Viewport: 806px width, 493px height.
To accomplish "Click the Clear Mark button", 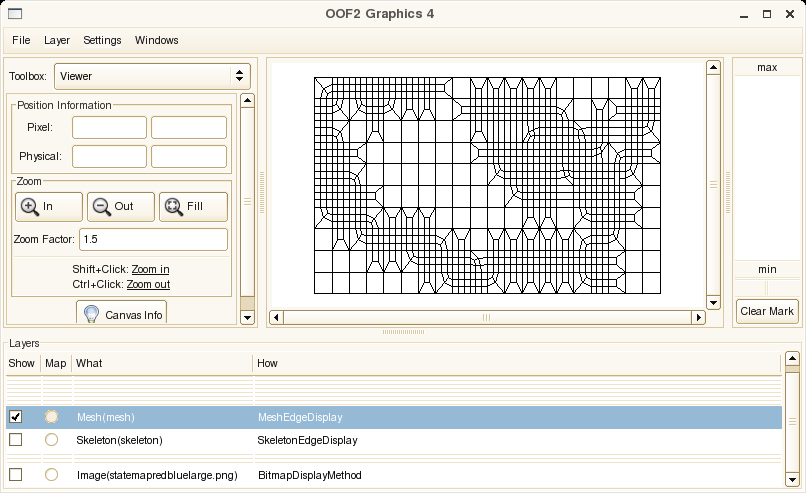I will click(x=767, y=312).
